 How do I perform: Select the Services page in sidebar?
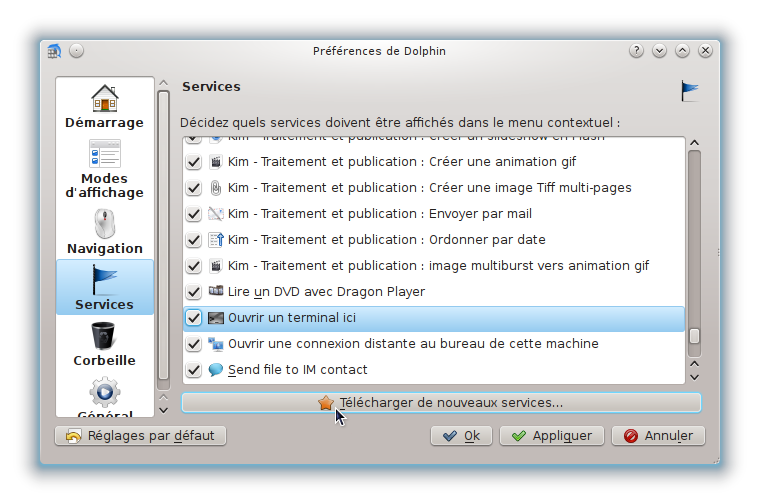tap(105, 287)
